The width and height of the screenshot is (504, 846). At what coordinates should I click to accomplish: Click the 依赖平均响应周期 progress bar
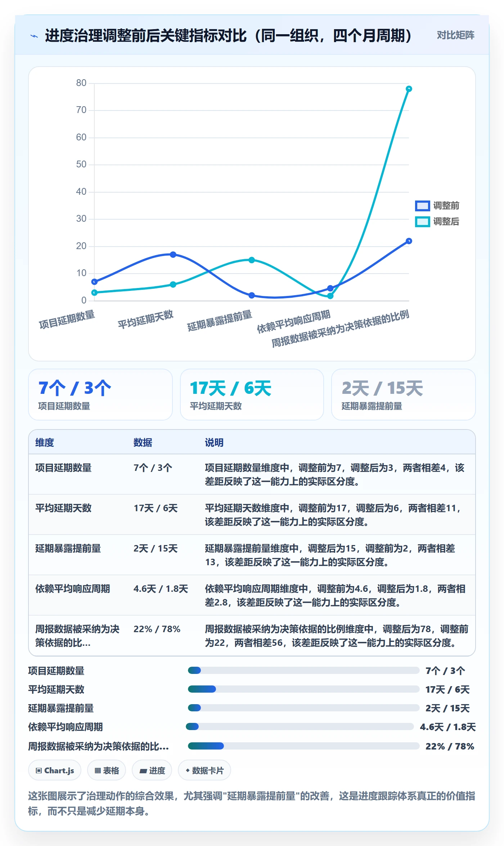[x=300, y=726]
